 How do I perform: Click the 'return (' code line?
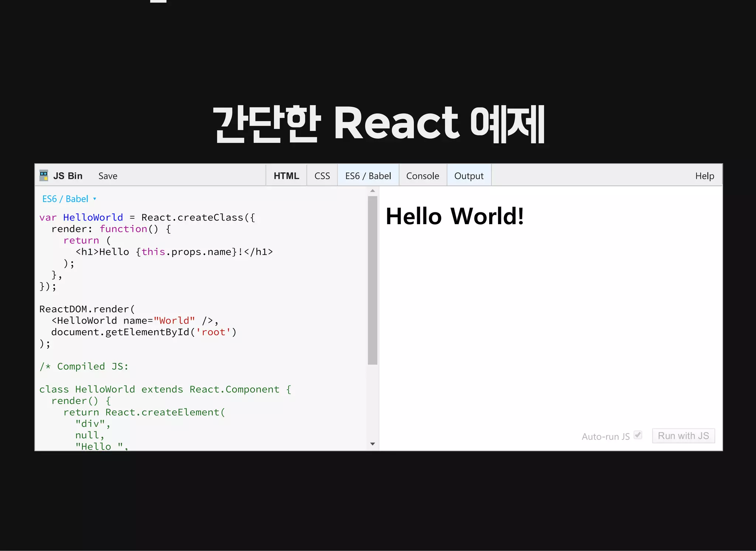[87, 240]
